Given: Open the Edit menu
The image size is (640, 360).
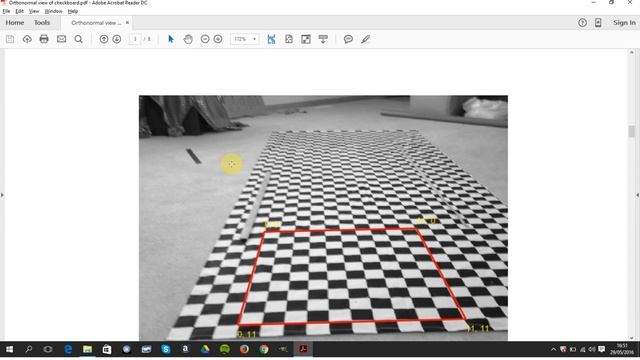Looking at the screenshot, I should 19,11.
